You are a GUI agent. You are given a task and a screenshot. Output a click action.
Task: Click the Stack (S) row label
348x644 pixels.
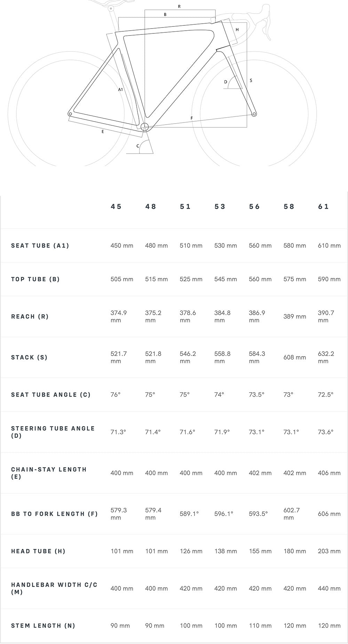click(29, 357)
